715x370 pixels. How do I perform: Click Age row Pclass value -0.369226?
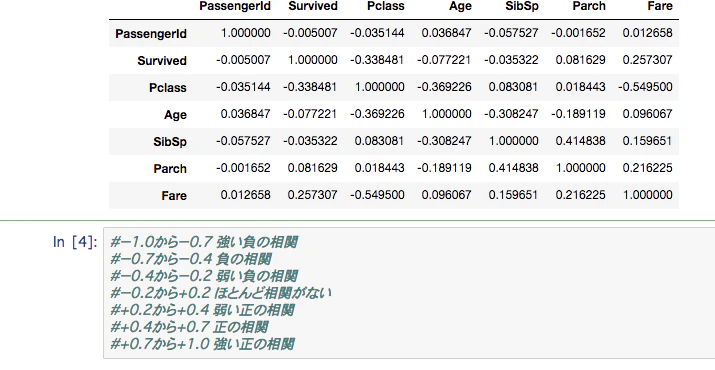[x=377, y=114]
